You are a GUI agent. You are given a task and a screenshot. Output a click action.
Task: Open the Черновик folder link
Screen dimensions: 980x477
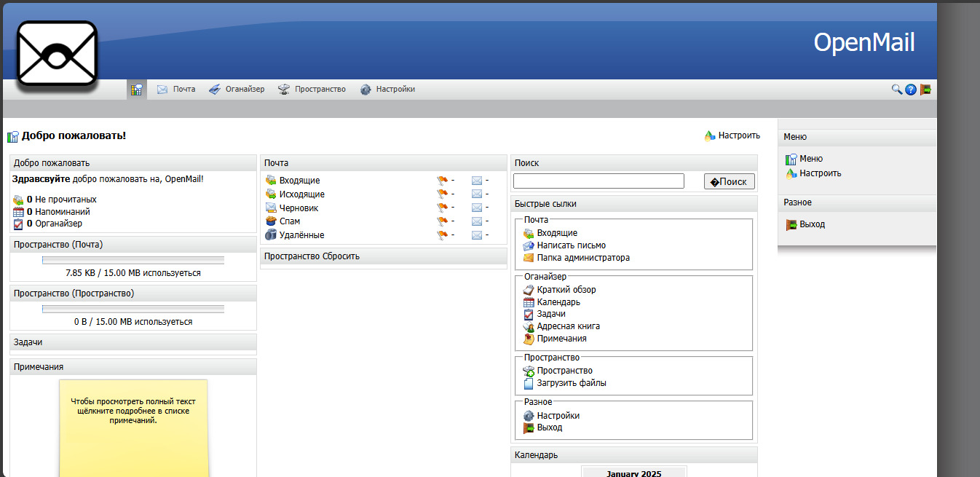pos(299,208)
